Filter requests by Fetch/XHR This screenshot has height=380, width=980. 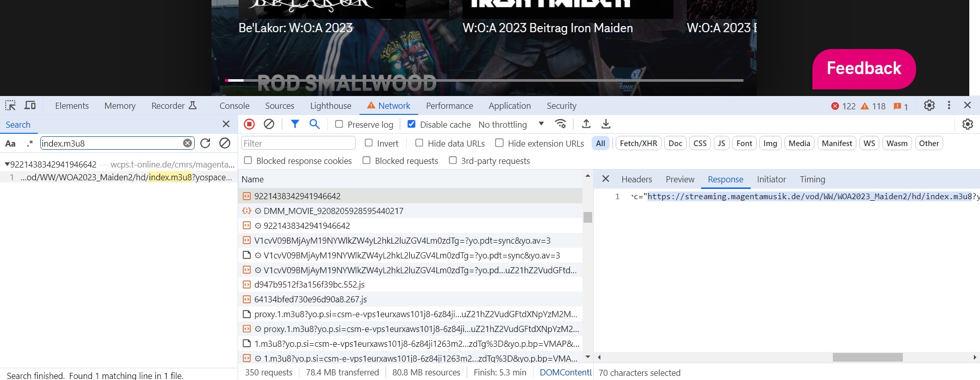[639, 144]
